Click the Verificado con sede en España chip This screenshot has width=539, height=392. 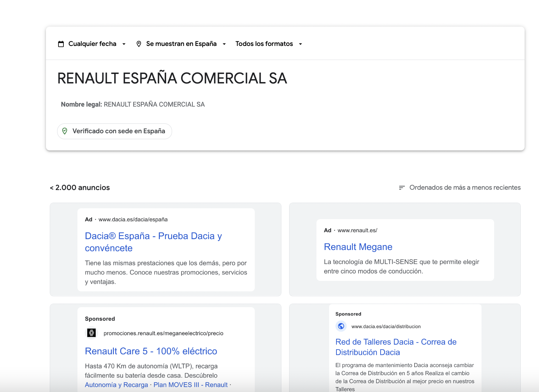(x=115, y=131)
